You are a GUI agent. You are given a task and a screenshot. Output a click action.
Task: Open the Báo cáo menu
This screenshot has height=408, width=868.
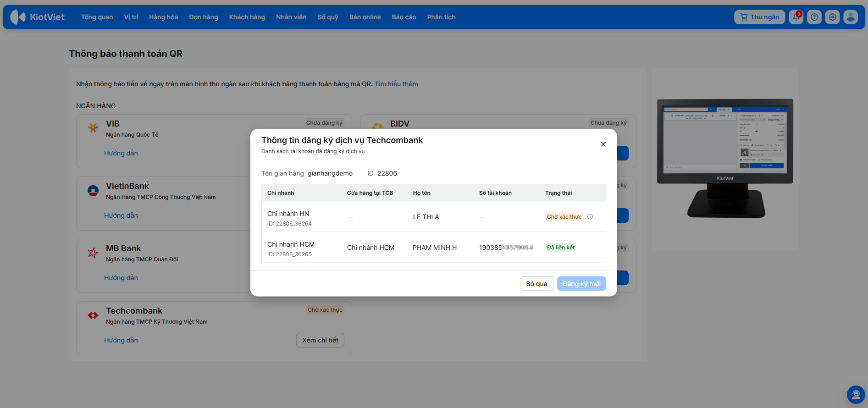pos(404,17)
